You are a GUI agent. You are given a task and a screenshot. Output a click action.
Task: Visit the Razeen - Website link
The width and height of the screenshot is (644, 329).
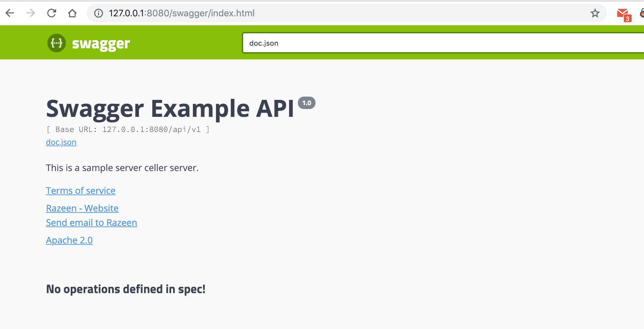click(82, 208)
